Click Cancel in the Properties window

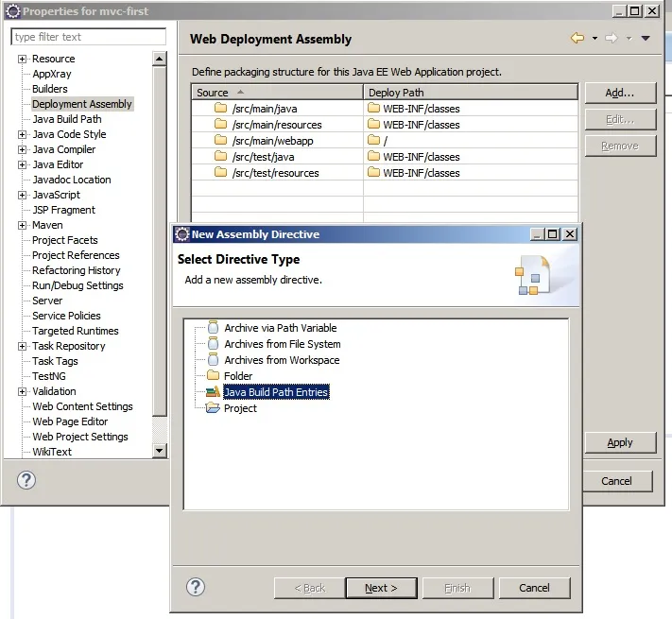point(617,481)
